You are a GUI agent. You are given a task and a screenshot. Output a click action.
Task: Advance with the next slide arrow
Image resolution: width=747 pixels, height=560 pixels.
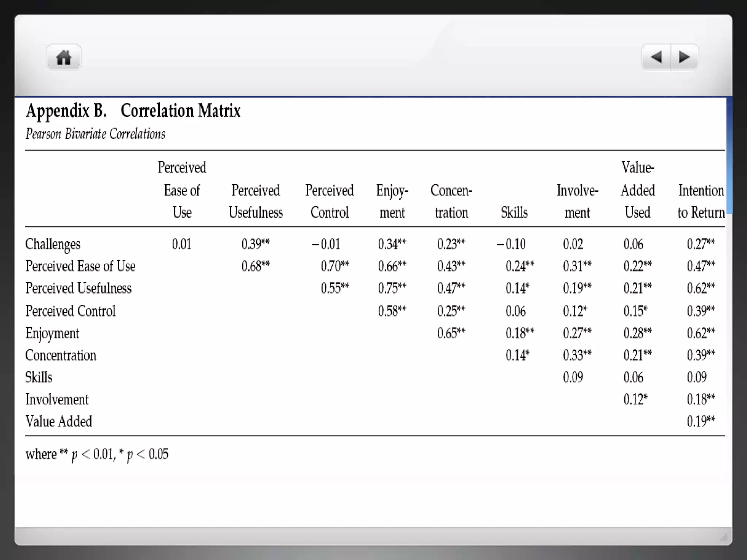pos(684,57)
